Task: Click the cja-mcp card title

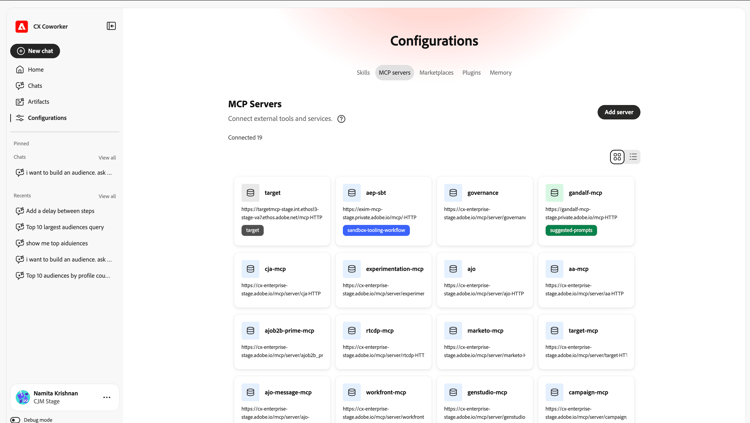Action: click(x=275, y=269)
